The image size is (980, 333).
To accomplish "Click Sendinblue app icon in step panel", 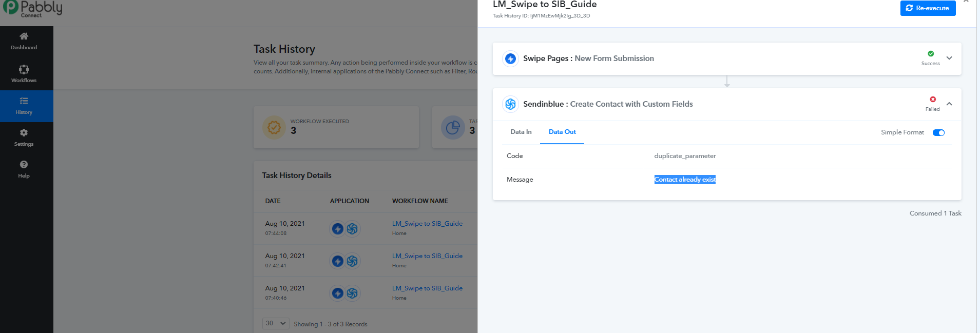I will [510, 104].
